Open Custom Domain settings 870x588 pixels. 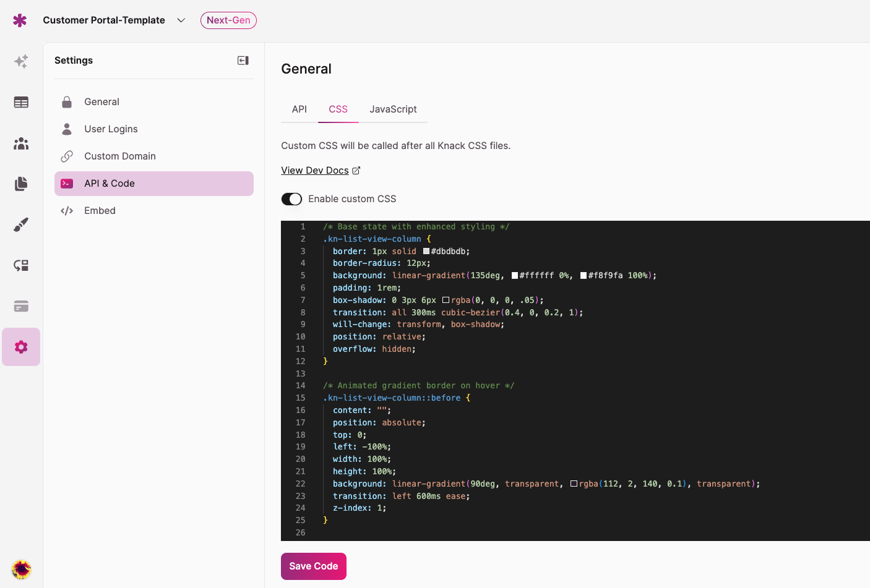tap(154, 156)
